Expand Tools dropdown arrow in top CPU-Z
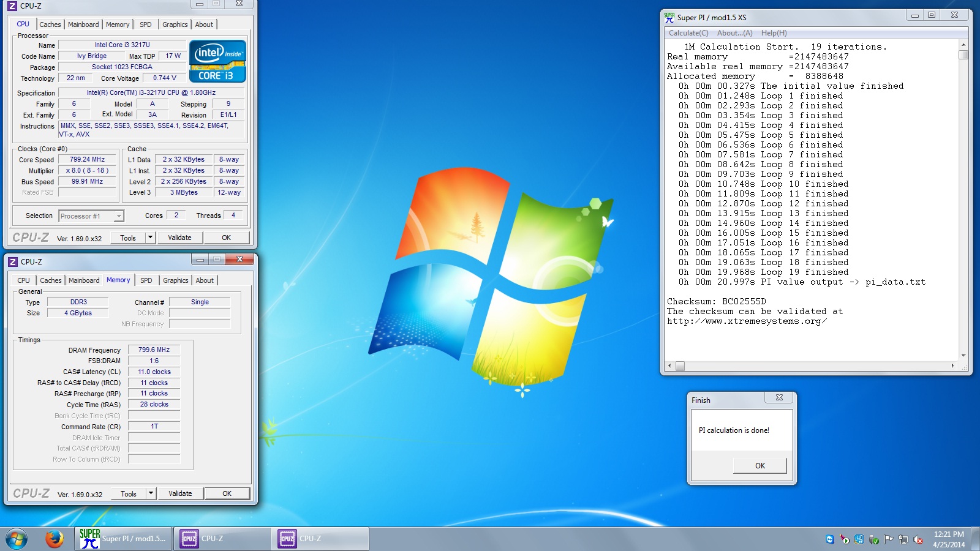 150,238
